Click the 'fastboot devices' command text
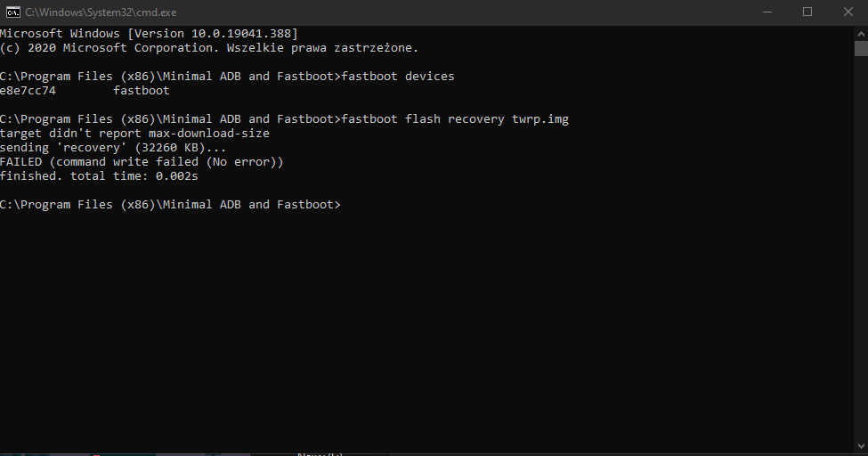 tap(398, 77)
